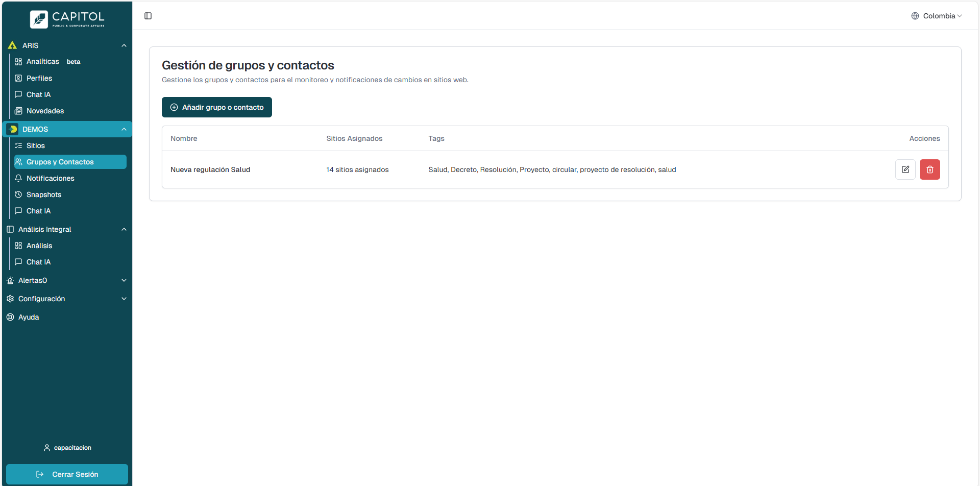The image size is (980, 486).
Task: Click the globe icon next to Colombia
Action: (x=915, y=15)
